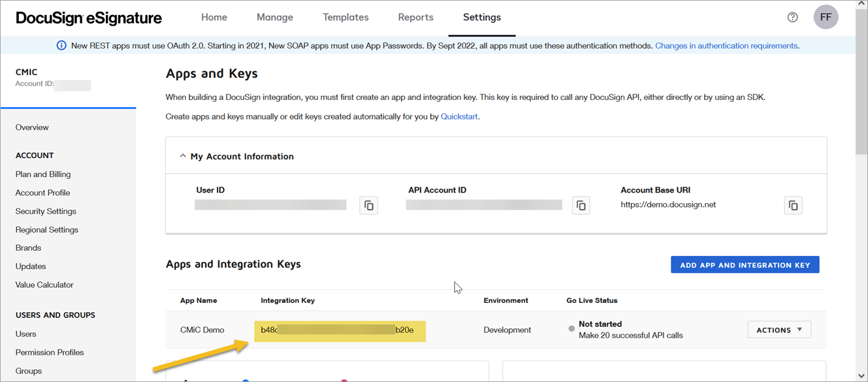Copy the Account Base URI
Viewport: 868px width, 382px height.
click(x=793, y=206)
